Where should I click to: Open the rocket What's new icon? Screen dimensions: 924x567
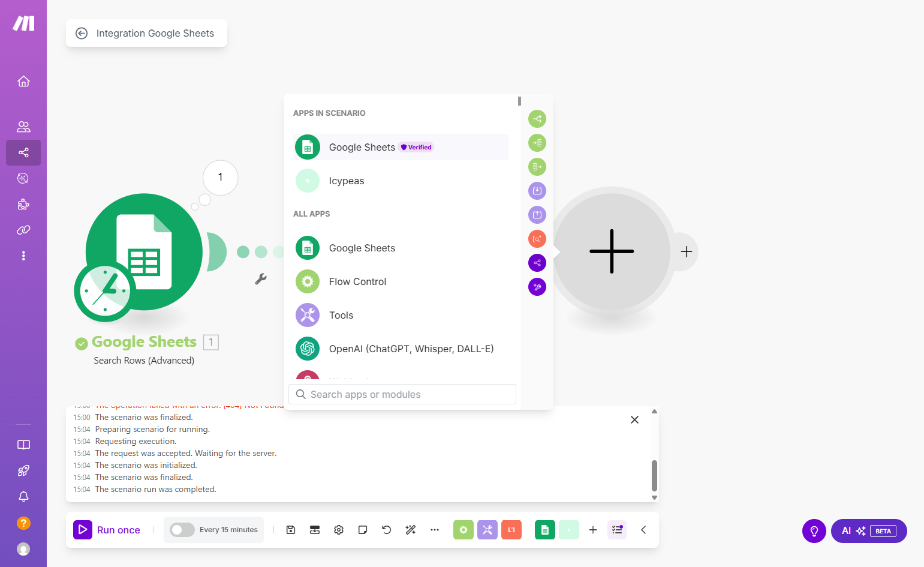click(23, 471)
